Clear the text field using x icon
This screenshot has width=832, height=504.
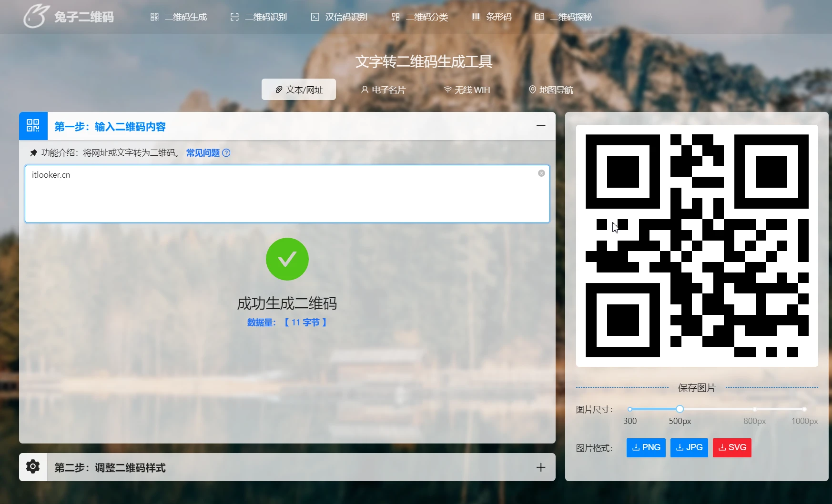pos(541,173)
